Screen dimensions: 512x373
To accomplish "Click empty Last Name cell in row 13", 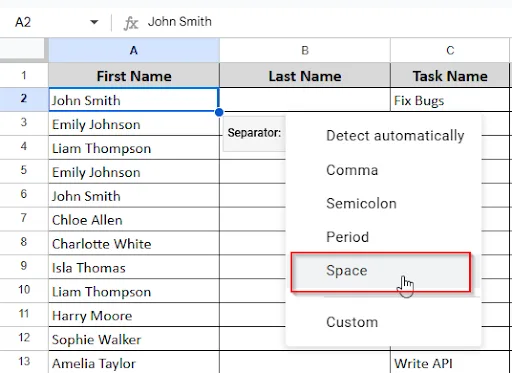I will click(x=305, y=362).
